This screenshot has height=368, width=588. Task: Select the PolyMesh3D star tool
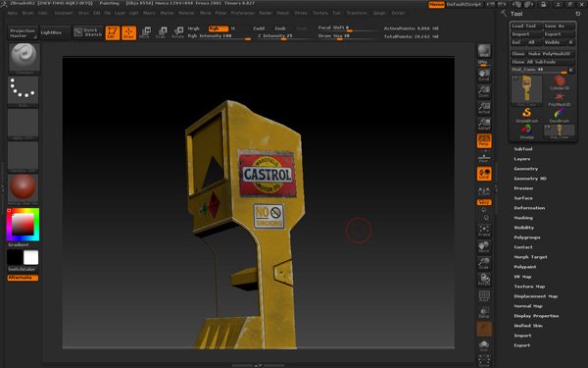pyautogui.click(x=560, y=99)
